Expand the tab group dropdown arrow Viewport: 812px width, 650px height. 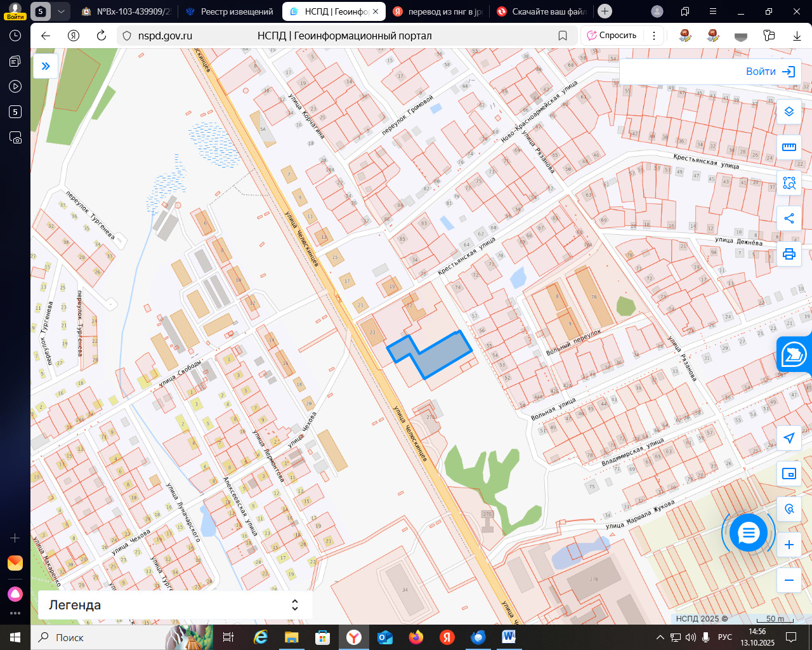click(x=60, y=11)
